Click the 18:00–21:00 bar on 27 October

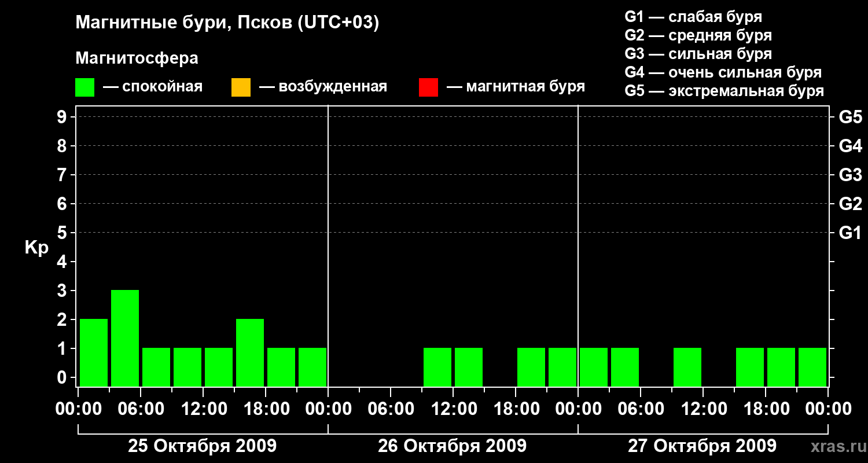(781, 367)
